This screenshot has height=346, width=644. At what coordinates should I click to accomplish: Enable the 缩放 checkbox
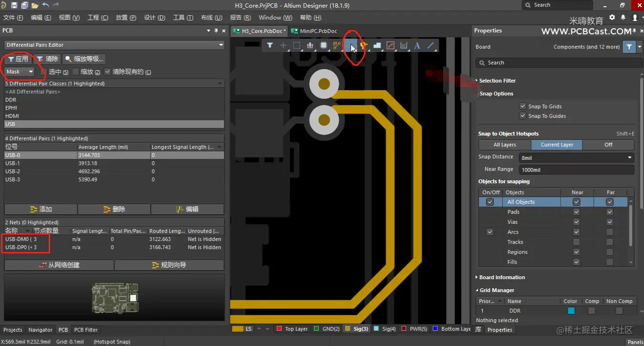pos(75,72)
